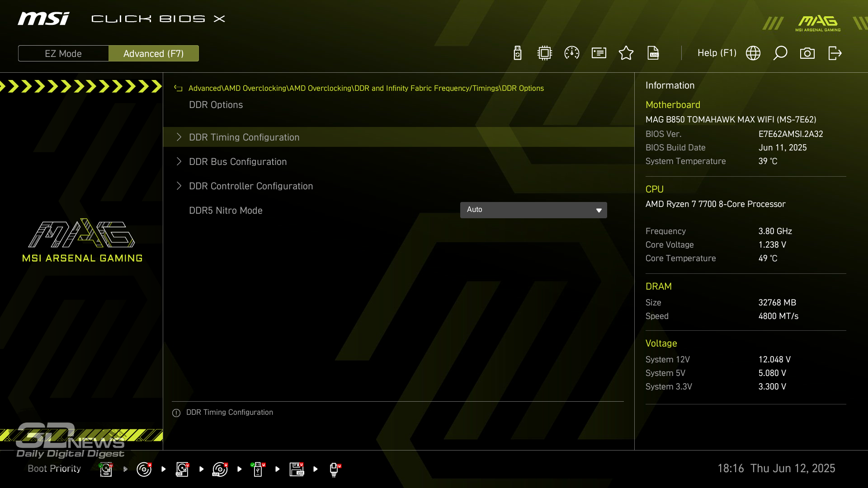This screenshot has height=488, width=868.
Task: Click the clock 18:16 Thu Jun 12, 2025
Action: click(776, 469)
